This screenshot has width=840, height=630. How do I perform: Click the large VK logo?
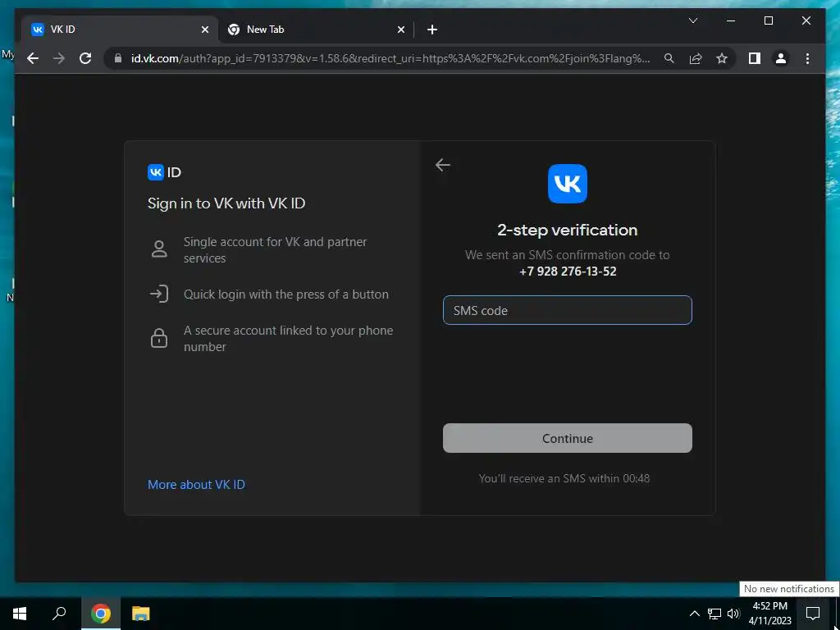[568, 184]
